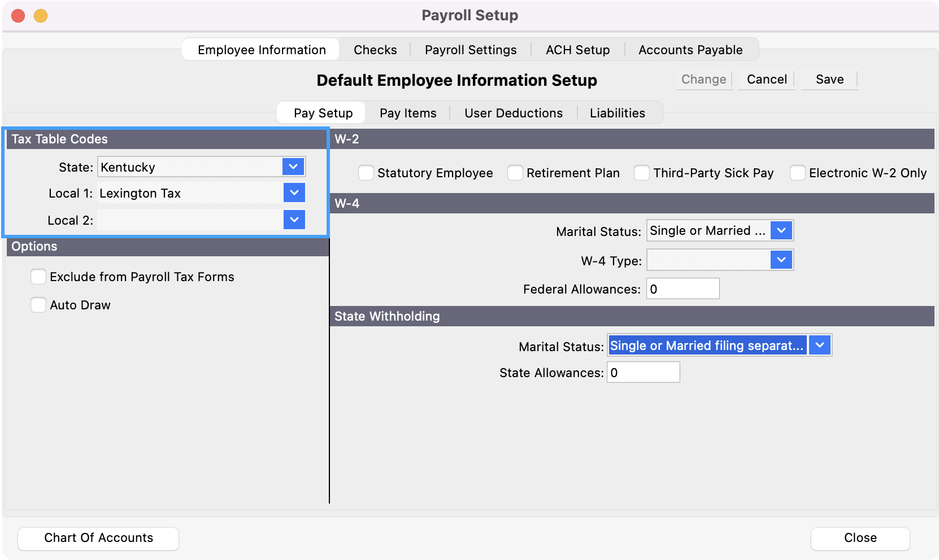939x560 pixels.
Task: Switch to the Checks tab
Action: 375,50
